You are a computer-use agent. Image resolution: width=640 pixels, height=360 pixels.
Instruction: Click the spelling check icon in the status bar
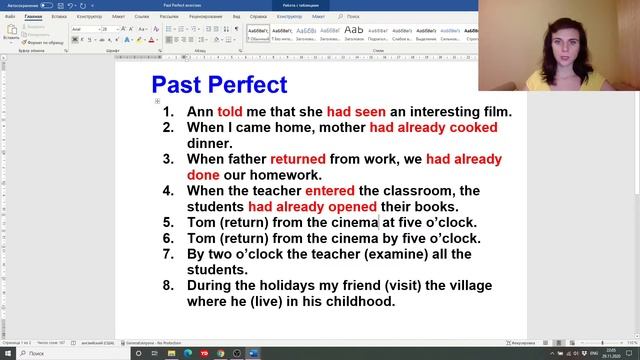click(x=73, y=343)
